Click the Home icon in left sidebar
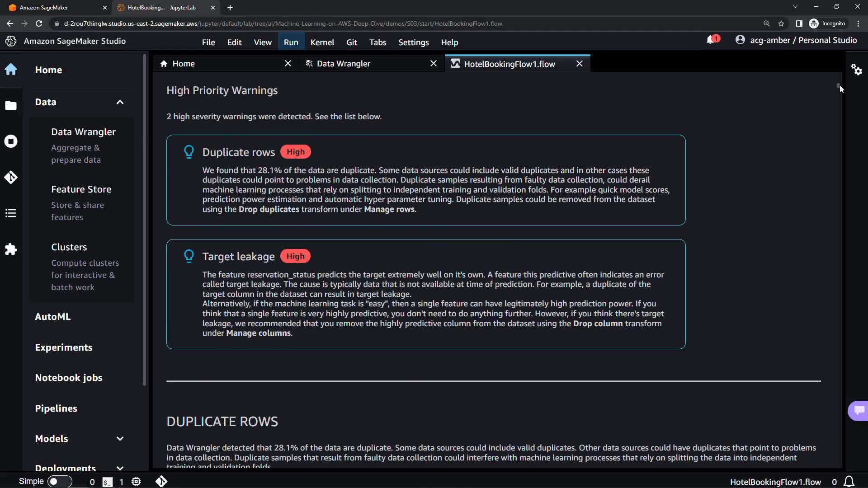This screenshot has width=868, height=488. click(x=11, y=70)
